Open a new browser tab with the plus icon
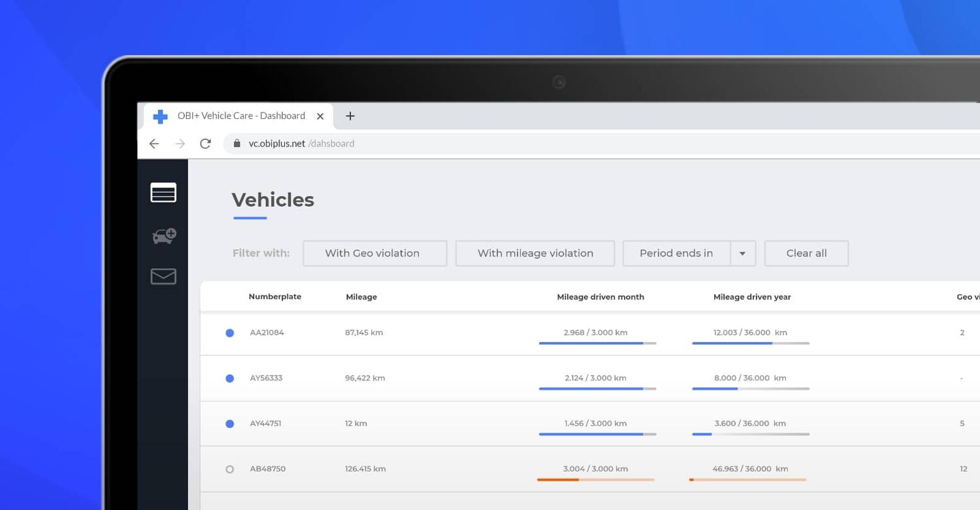This screenshot has height=510, width=980. (x=350, y=116)
